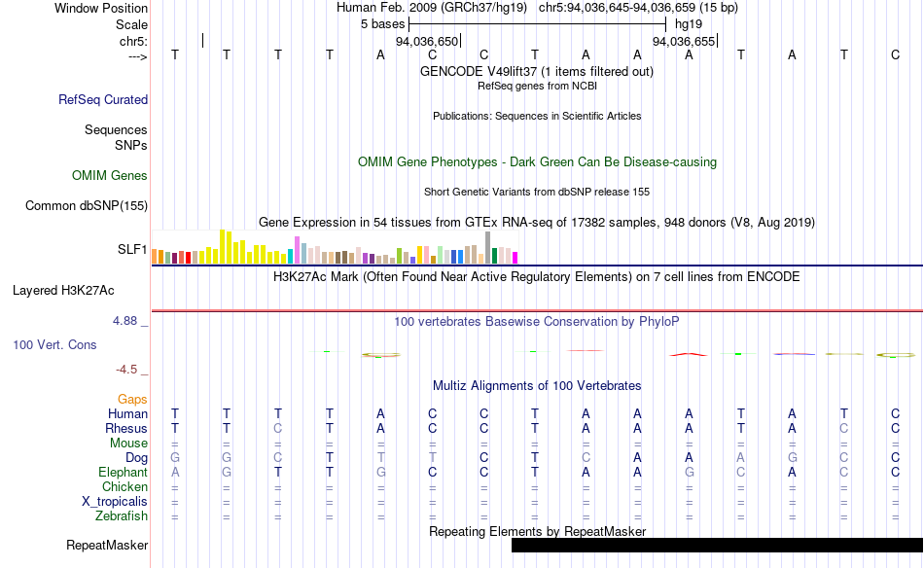The height and width of the screenshot is (568, 924).
Task: Click the ---> base direction arrow label
Action: (x=138, y=56)
